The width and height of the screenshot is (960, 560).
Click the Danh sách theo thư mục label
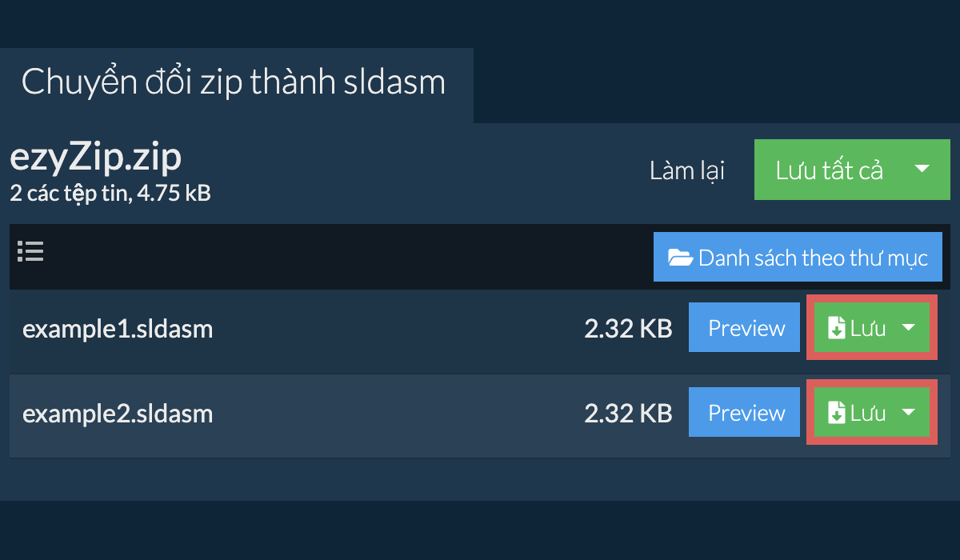click(812, 258)
